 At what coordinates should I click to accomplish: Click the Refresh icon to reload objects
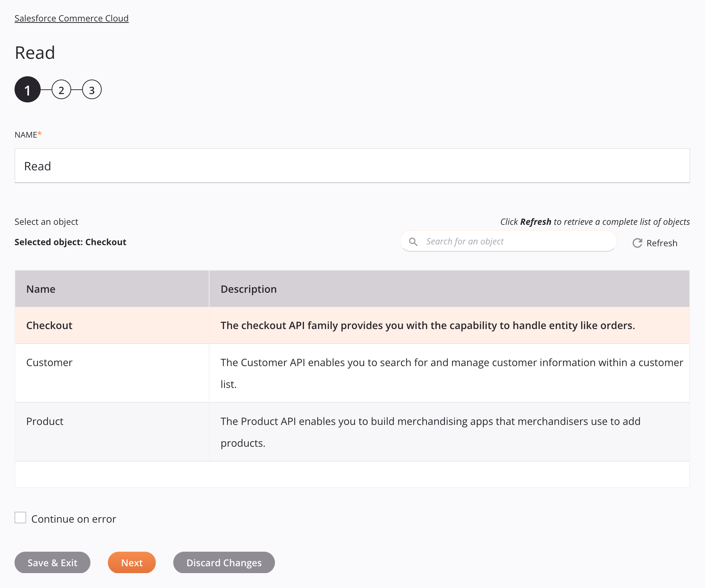pyautogui.click(x=638, y=243)
